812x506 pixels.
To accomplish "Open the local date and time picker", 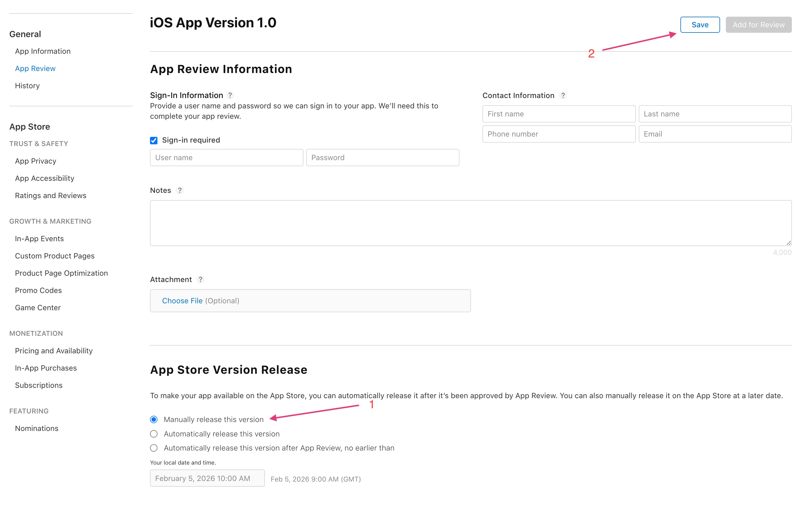I will [x=207, y=478].
